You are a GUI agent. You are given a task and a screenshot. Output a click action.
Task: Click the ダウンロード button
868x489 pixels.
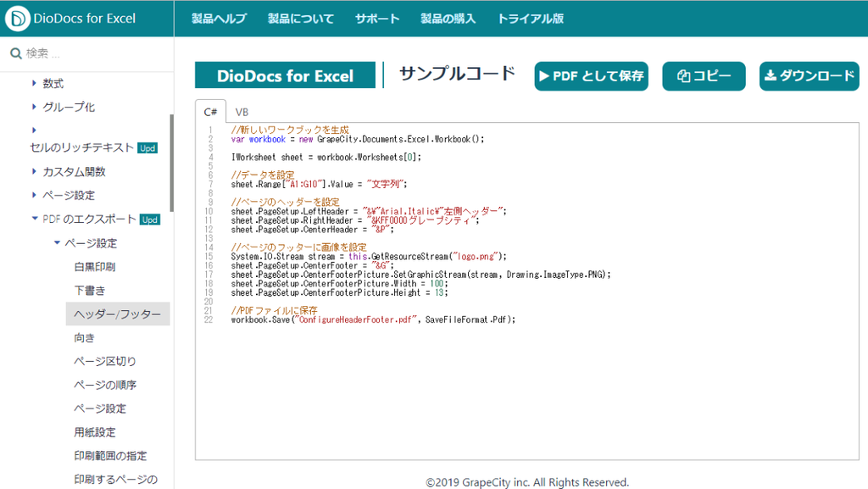tap(809, 75)
